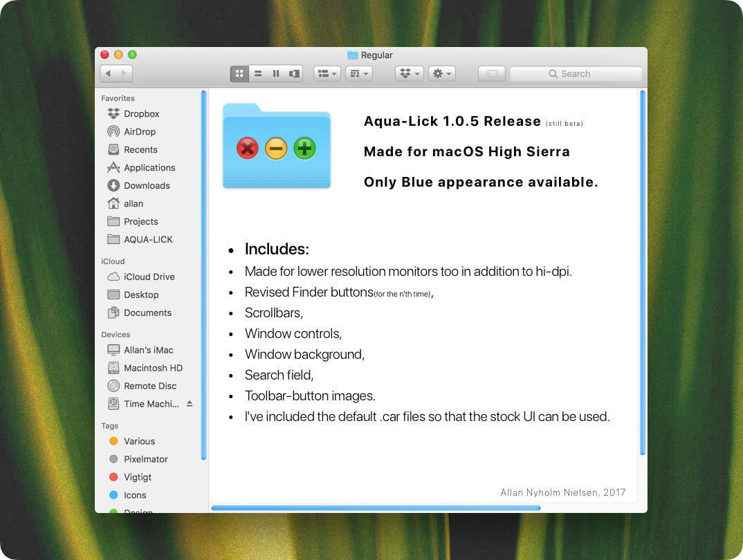Open Documents in the sidebar
This screenshot has height=560, width=743.
point(151,312)
